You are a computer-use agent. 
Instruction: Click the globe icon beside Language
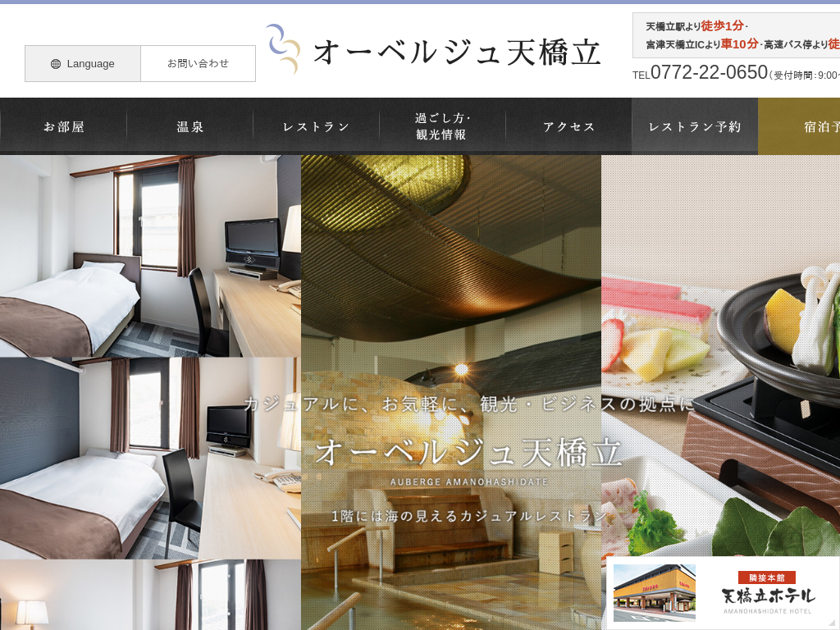tap(56, 64)
